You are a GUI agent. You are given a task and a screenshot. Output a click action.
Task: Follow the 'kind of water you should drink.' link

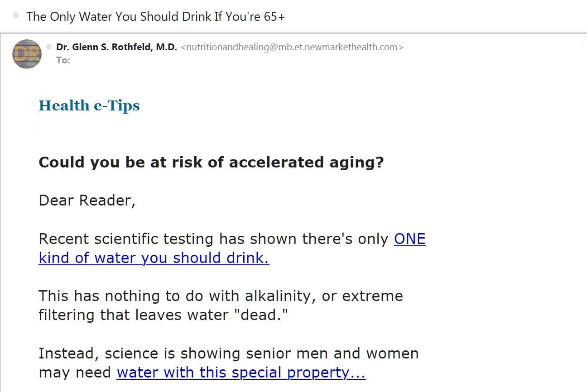click(x=154, y=258)
